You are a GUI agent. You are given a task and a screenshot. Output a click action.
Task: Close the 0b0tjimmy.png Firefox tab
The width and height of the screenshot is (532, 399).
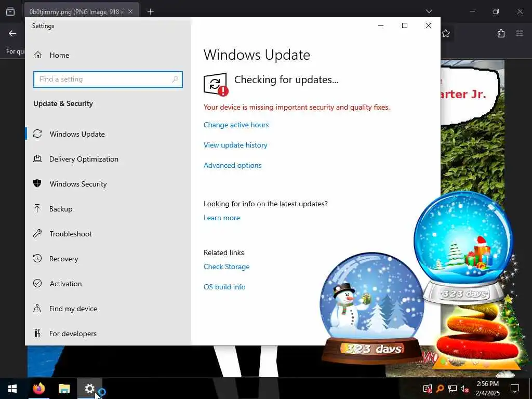click(x=130, y=12)
